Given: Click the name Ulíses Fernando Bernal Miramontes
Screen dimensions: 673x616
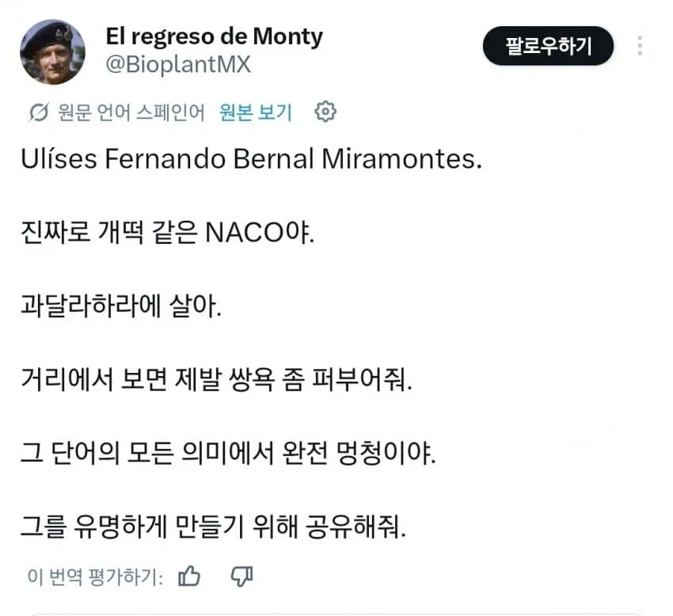Looking at the screenshot, I should tap(252, 158).
